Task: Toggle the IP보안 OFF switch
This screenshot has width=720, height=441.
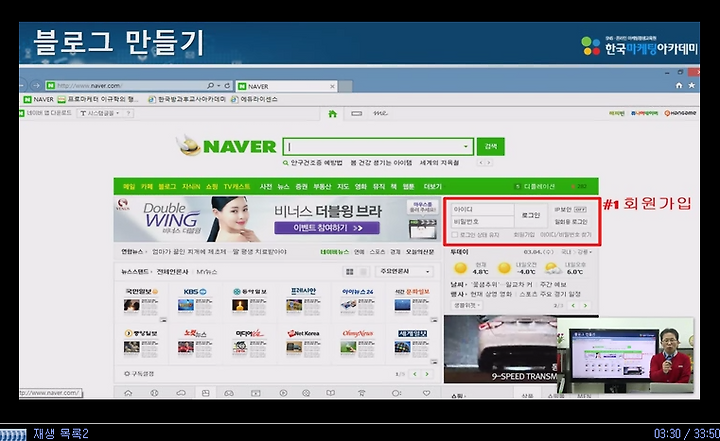Action: coord(580,209)
